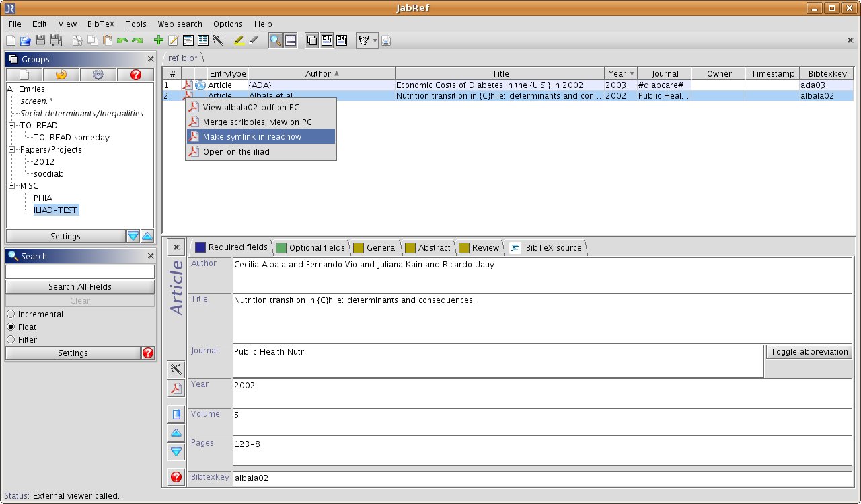
Task: Select the Float search radio button
Action: click(x=11, y=327)
